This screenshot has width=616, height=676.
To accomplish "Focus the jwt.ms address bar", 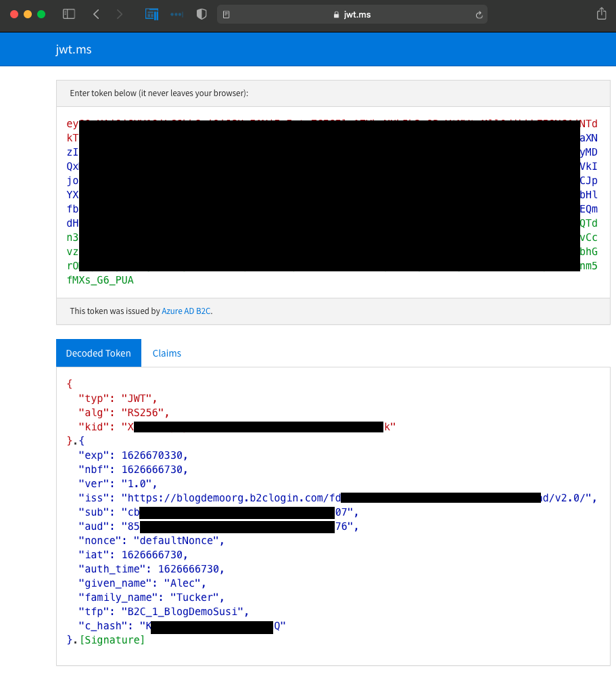I will tap(352, 15).
